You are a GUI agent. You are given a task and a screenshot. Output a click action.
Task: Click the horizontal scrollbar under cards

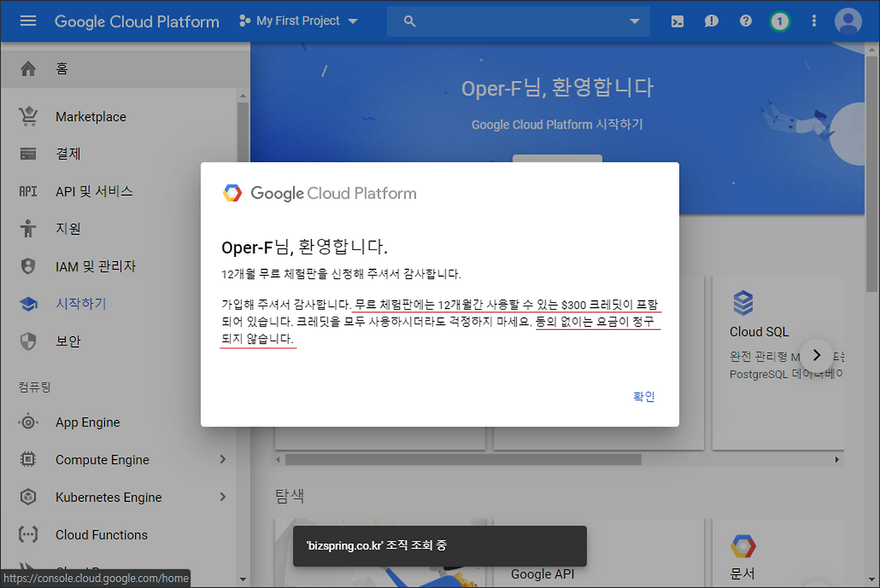coord(463,460)
